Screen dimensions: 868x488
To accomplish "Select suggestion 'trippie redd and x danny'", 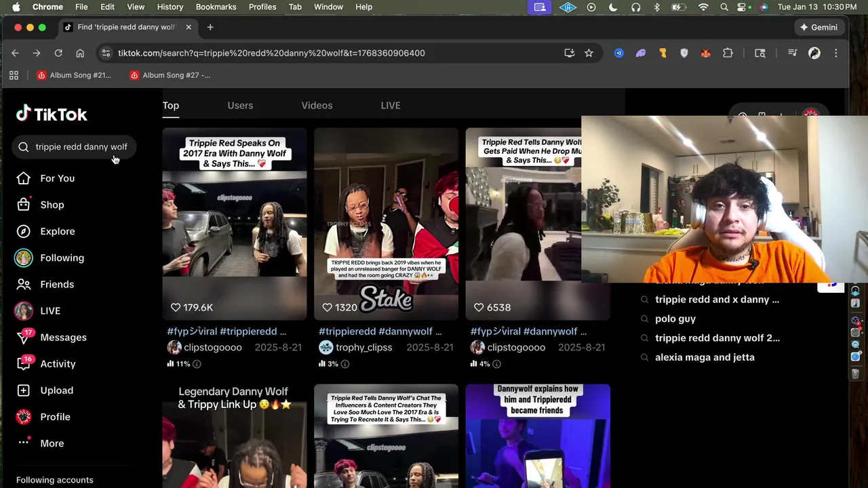I will coord(717,300).
